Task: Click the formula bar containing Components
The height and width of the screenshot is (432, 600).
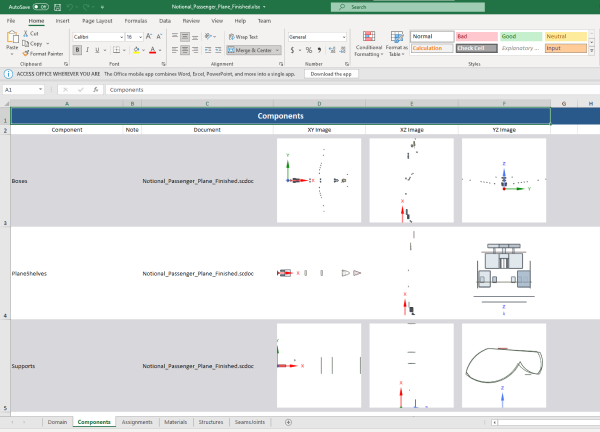Action: point(352,90)
